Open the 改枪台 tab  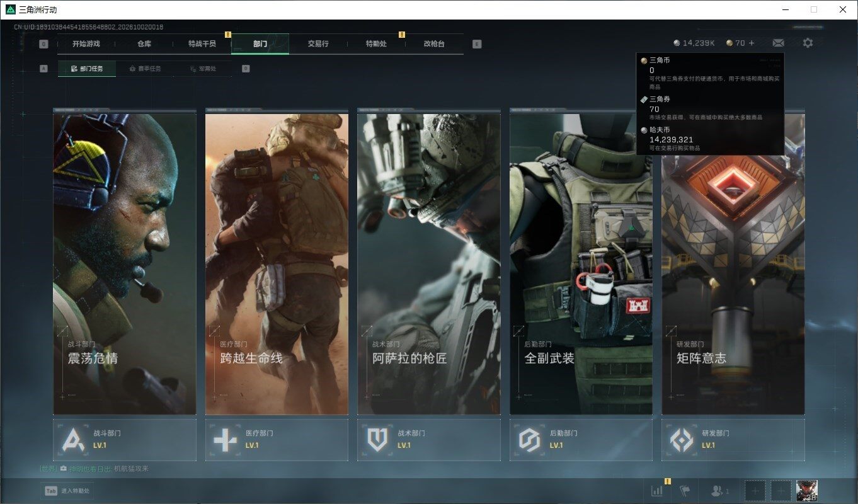[434, 44]
